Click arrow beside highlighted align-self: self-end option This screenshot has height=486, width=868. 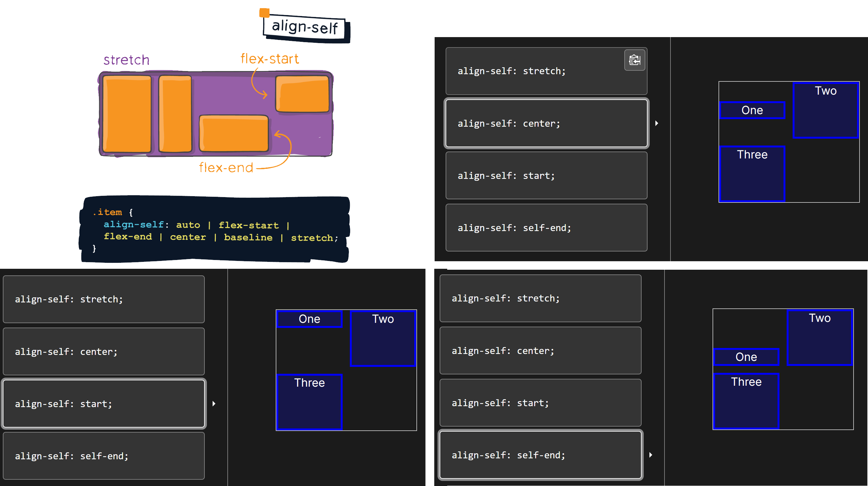(650, 455)
